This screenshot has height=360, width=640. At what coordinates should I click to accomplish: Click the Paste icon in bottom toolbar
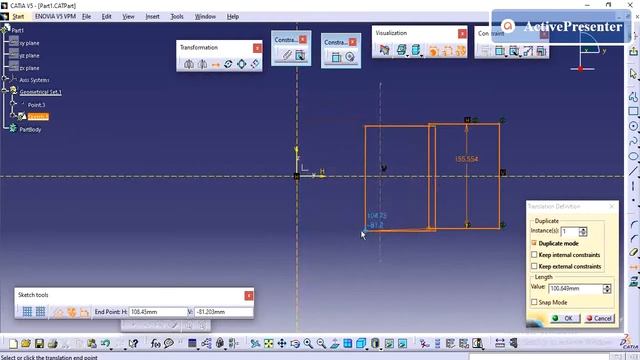91,344
